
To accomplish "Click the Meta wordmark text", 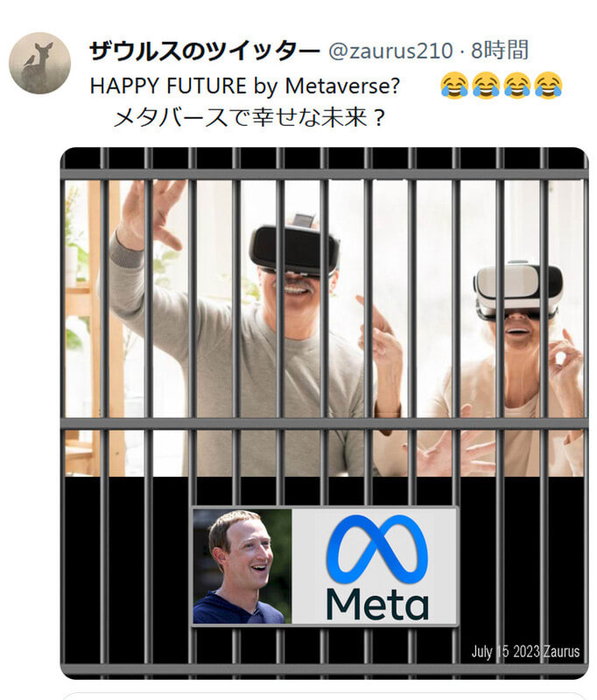I will [378, 603].
